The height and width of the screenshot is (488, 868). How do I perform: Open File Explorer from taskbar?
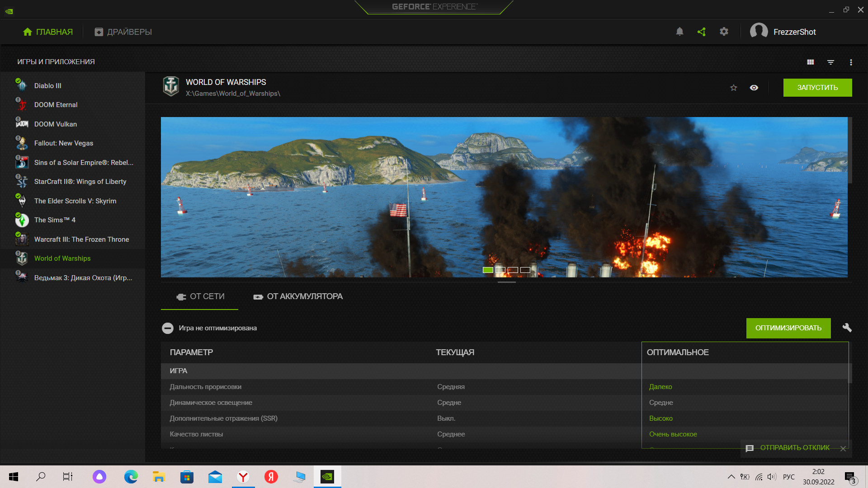159,477
